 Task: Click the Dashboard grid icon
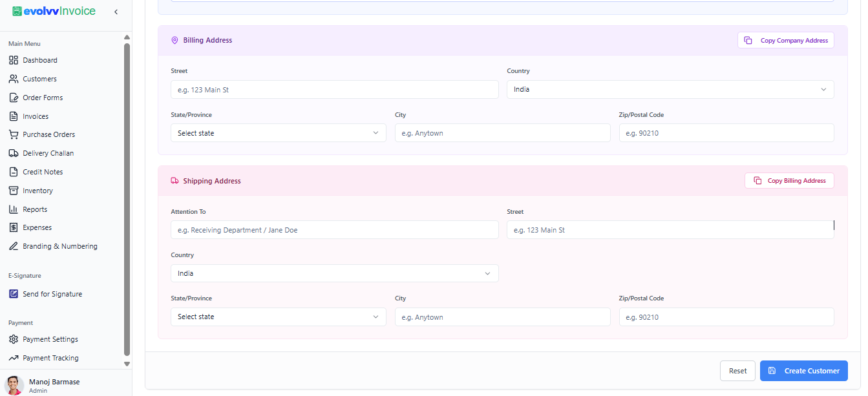(14, 60)
